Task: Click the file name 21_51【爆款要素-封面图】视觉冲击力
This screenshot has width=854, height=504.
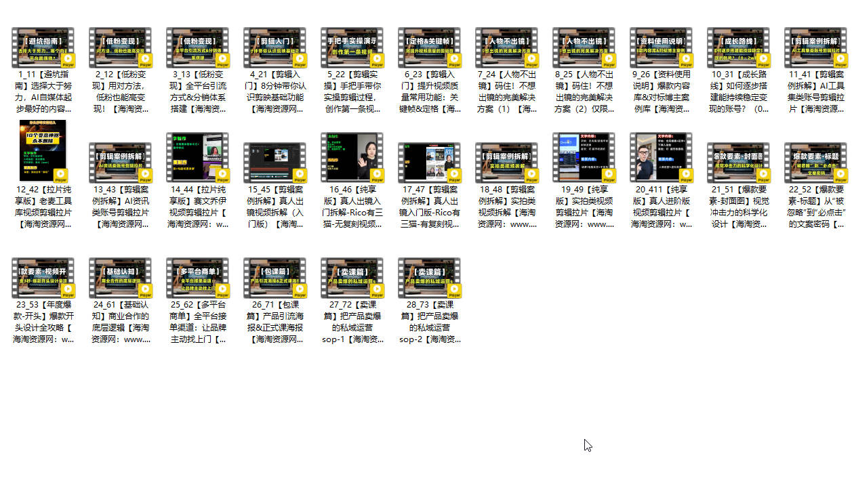Action: 739,207
